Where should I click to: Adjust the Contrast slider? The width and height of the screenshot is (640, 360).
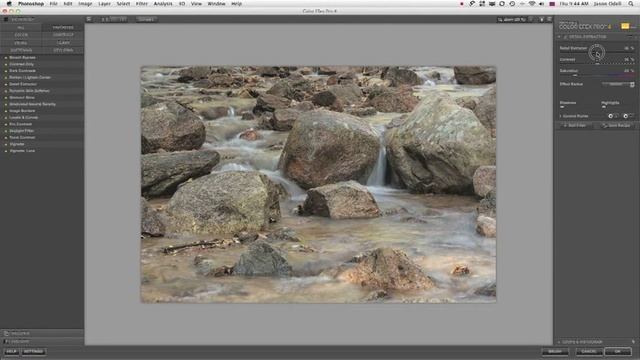(x=597, y=63)
